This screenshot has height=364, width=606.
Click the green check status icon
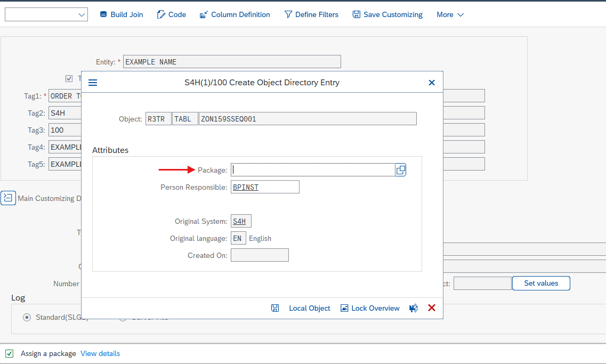click(x=9, y=353)
